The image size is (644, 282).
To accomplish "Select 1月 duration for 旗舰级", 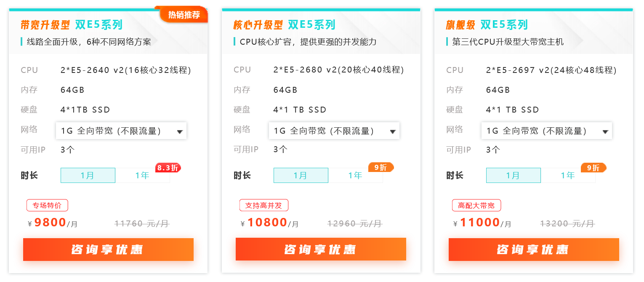I will point(514,175).
